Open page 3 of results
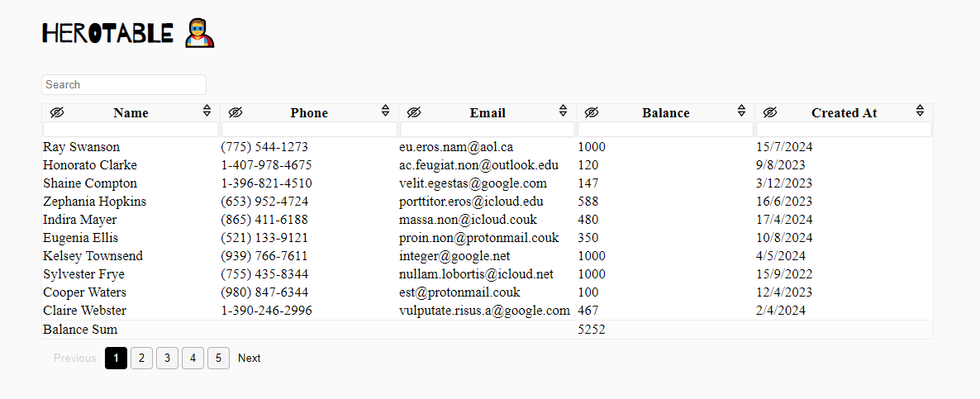 coord(167,358)
